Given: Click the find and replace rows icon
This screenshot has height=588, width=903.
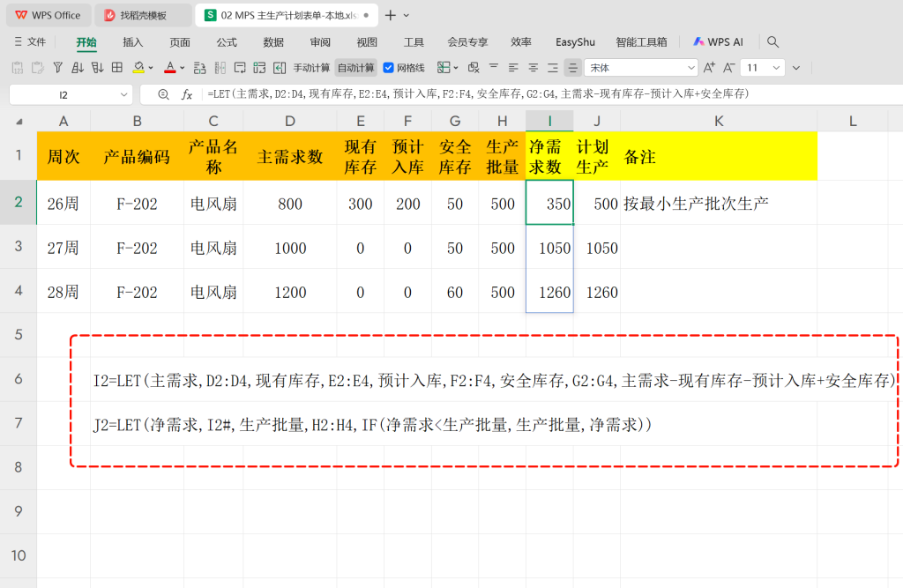Looking at the screenshot, I should tap(200, 68).
